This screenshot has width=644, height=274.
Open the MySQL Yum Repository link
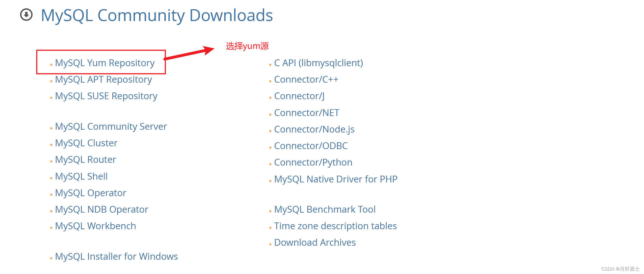105,63
